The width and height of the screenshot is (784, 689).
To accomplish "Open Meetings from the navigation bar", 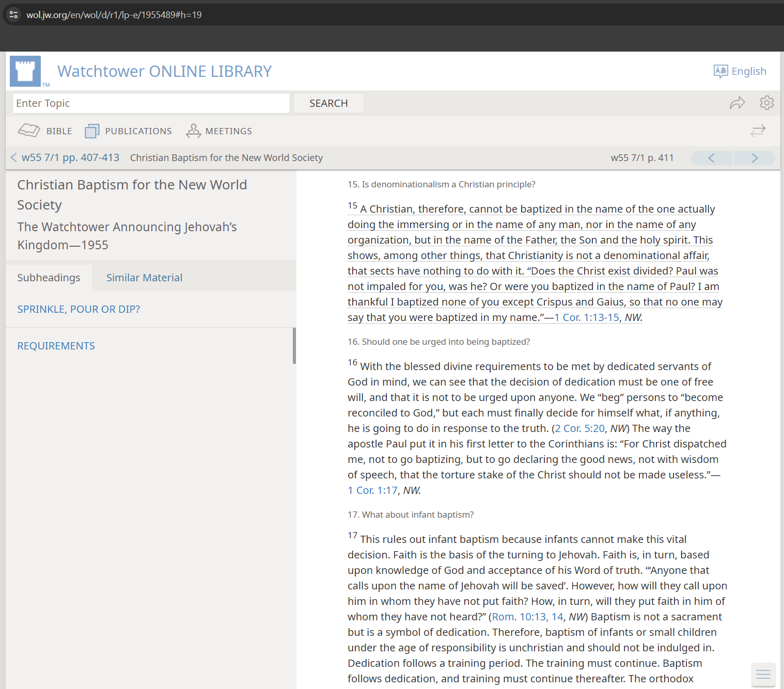I will point(219,131).
